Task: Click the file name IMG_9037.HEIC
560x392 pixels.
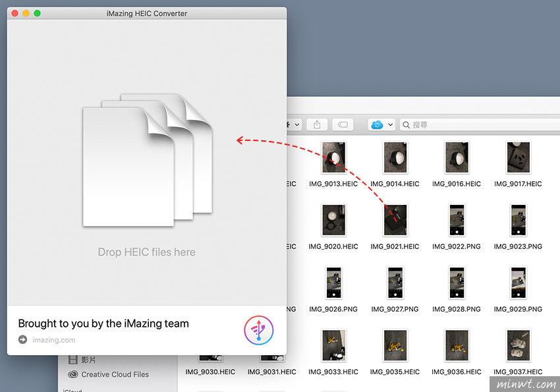Action: [518, 372]
